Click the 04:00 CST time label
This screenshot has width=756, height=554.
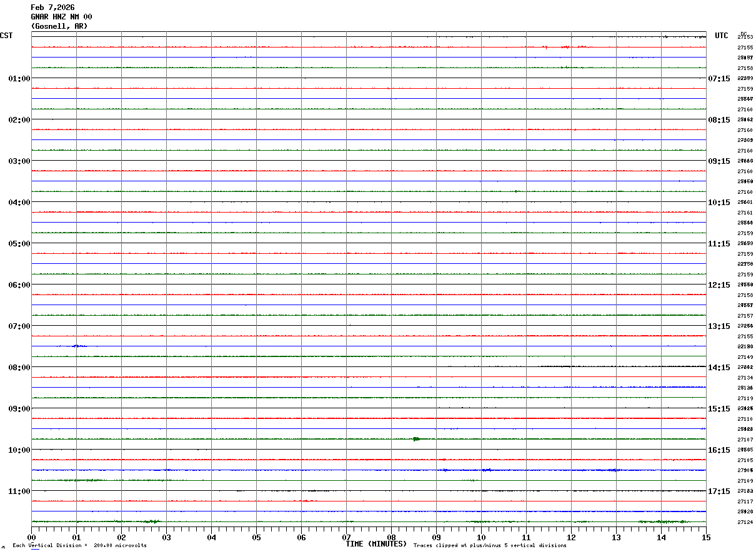[x=19, y=203]
